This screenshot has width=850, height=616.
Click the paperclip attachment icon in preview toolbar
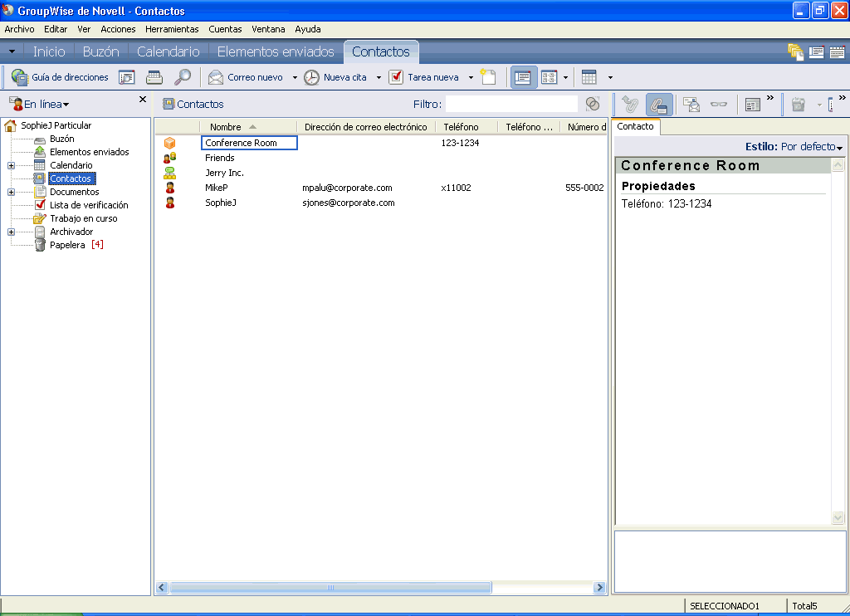(630, 104)
